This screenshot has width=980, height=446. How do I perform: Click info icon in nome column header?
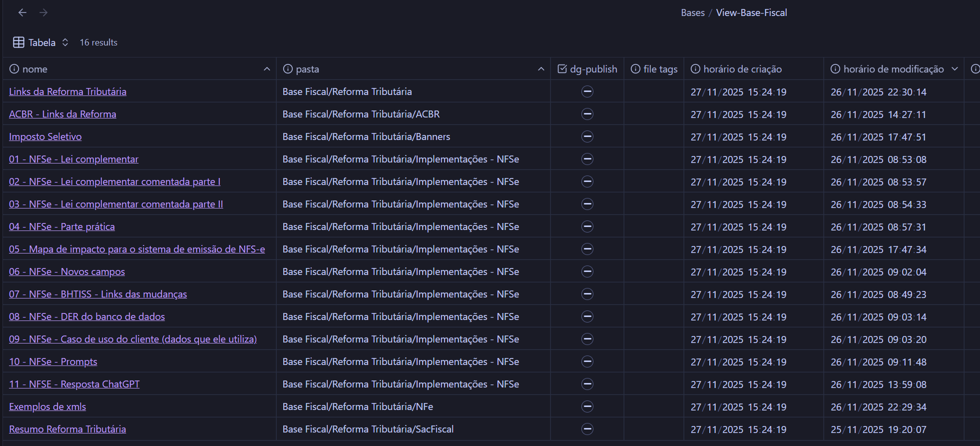point(14,69)
